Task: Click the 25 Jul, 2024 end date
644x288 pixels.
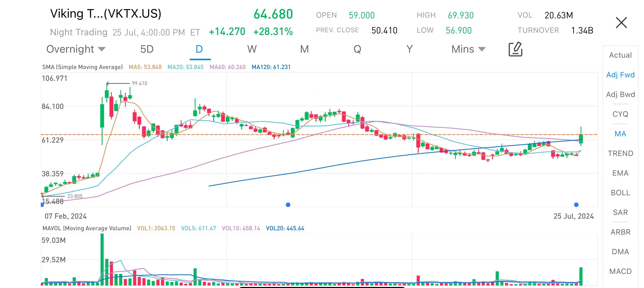Action: (573, 216)
